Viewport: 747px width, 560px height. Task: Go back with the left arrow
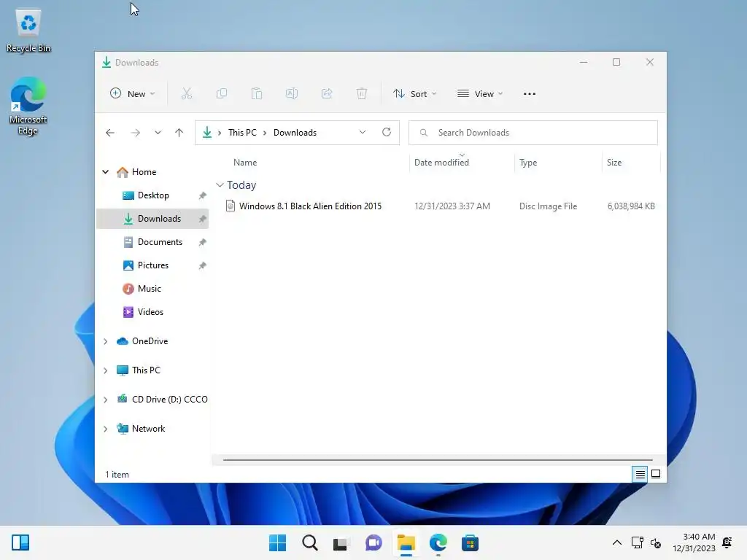point(110,133)
